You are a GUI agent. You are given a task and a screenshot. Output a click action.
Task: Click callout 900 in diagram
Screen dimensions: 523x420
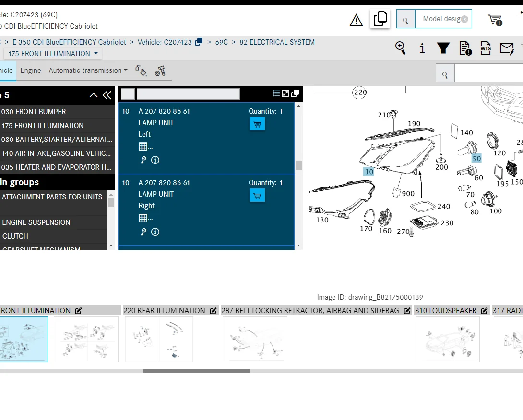(x=408, y=194)
